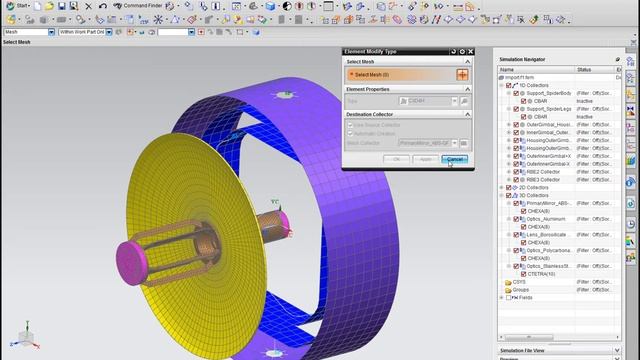640x360 pixels.
Task: Collapse the Select Mesh section
Action: (x=467, y=62)
